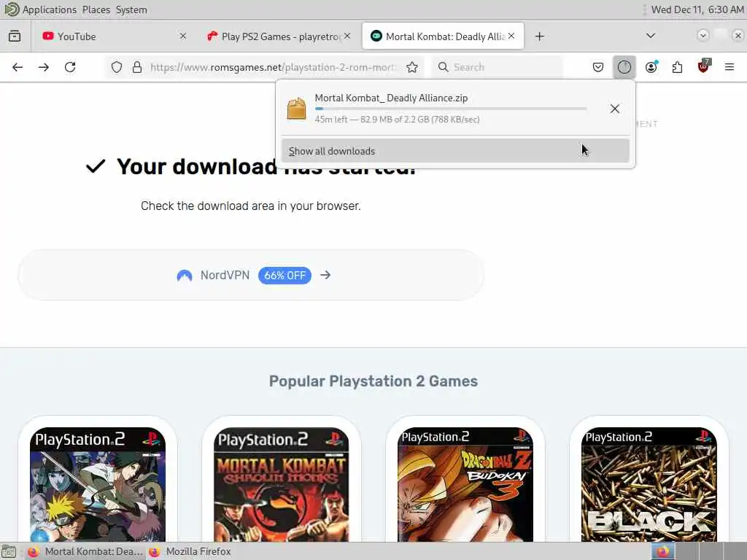Close the YouTube tab
747x560 pixels.
[x=183, y=36]
